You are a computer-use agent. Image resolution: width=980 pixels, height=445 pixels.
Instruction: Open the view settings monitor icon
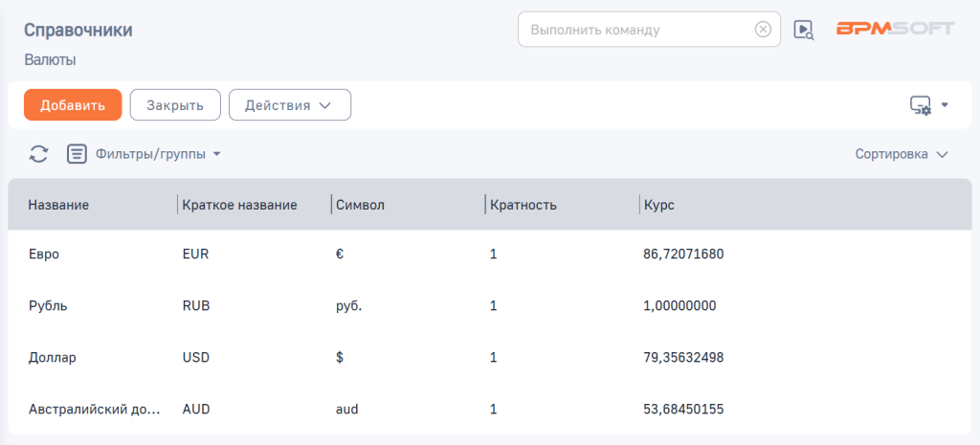click(x=921, y=105)
